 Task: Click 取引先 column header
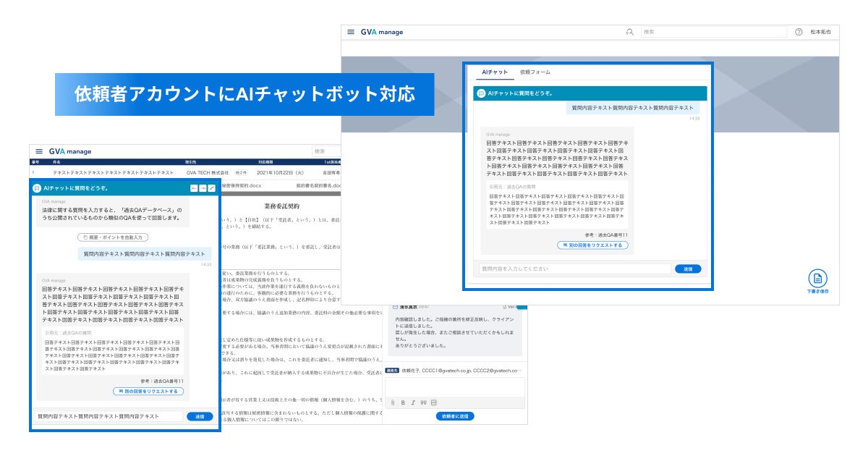[x=190, y=162]
